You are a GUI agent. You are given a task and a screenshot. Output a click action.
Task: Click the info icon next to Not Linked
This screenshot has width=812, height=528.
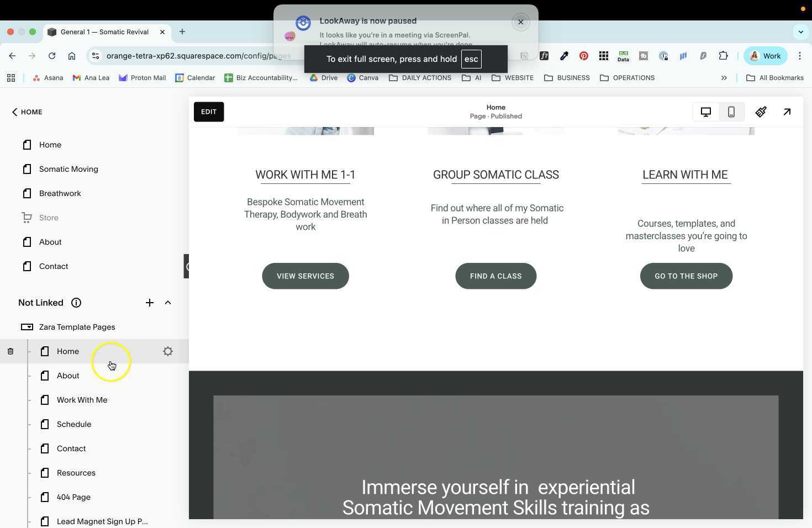coord(76,302)
